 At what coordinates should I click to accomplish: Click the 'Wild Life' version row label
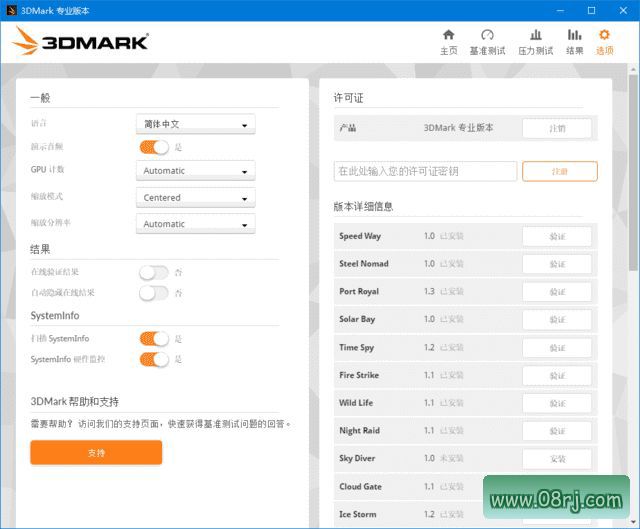point(356,403)
